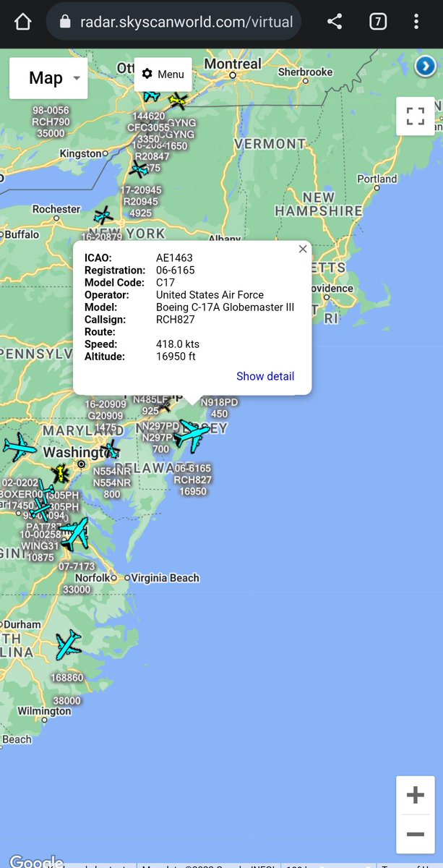
Task: Expand the Map type dropdown
Action: click(x=48, y=78)
